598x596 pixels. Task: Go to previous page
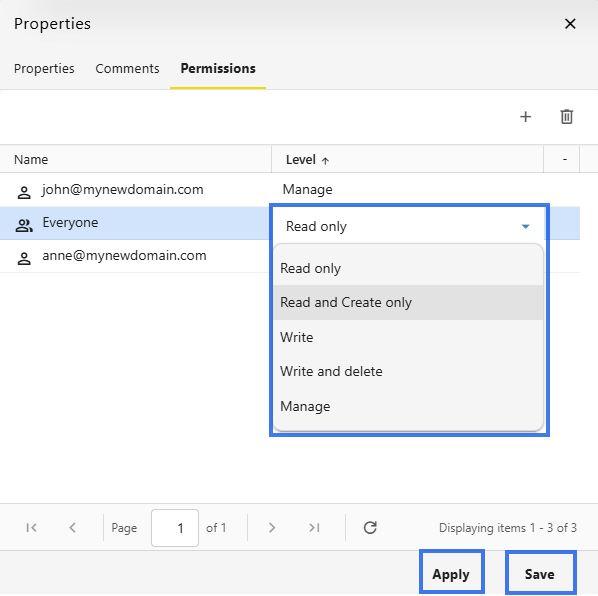[x=72, y=527]
